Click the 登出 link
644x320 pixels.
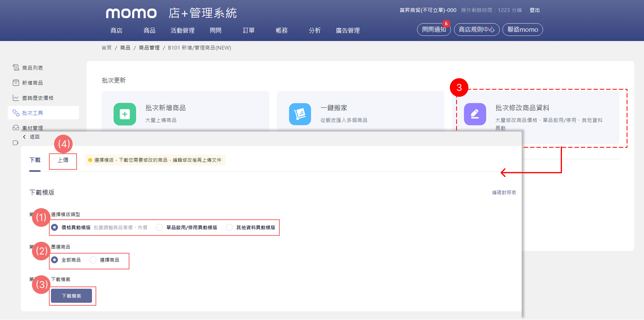point(535,10)
